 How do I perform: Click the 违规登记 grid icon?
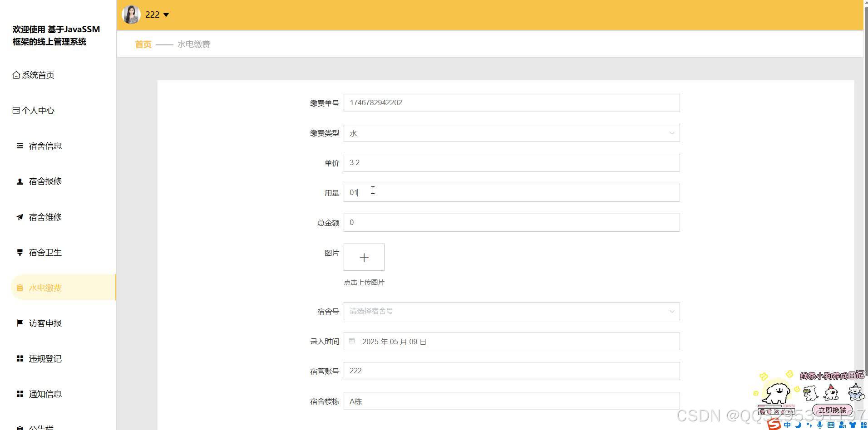(20, 358)
